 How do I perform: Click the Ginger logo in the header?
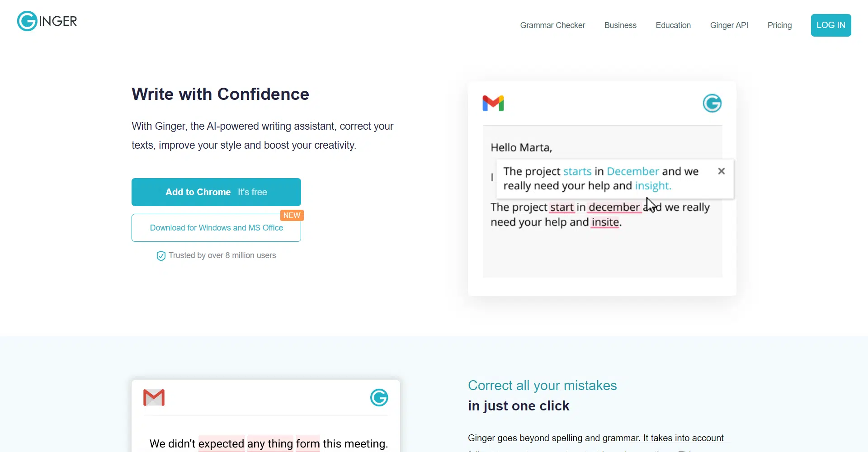[x=47, y=21]
